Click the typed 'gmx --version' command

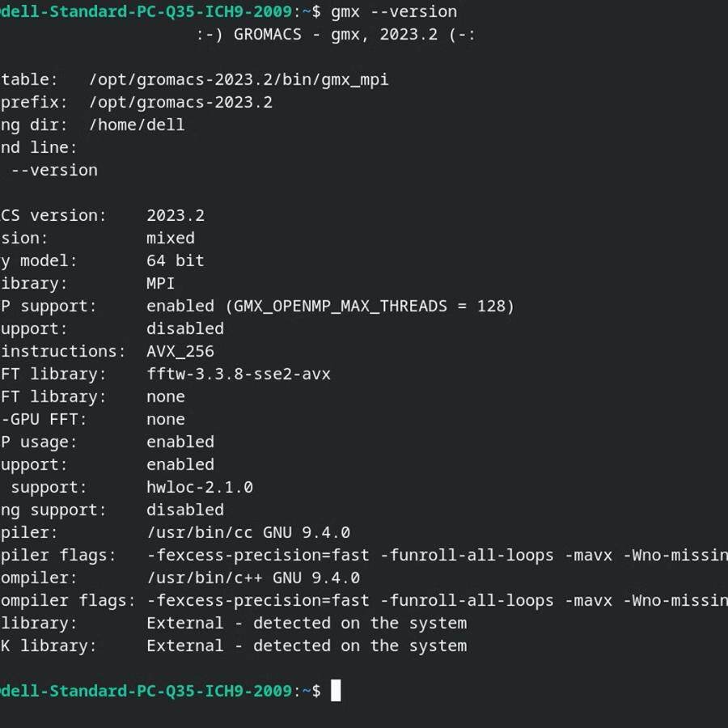tap(394, 11)
